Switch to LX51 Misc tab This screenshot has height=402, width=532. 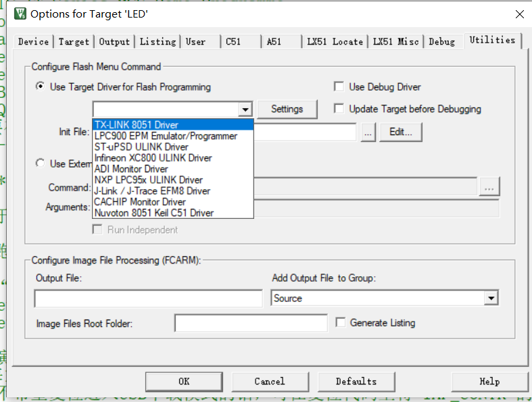[x=395, y=42]
